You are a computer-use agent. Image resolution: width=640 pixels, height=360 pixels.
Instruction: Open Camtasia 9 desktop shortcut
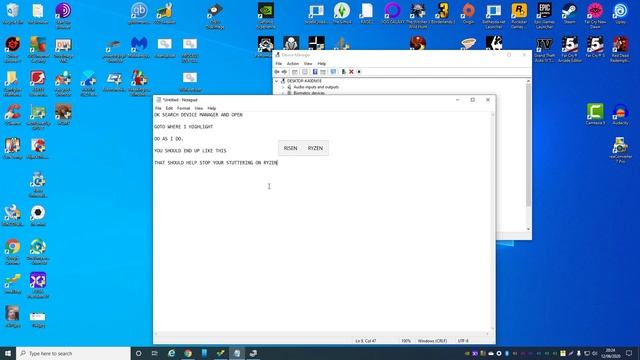pos(595,114)
